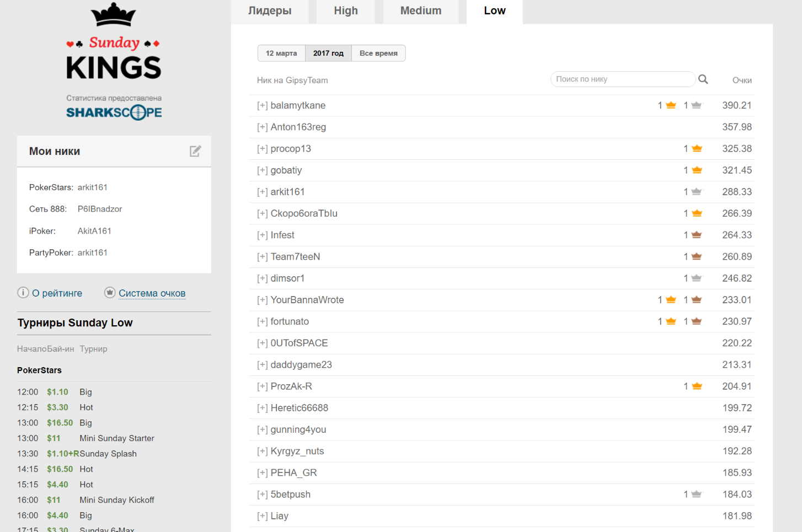Click the 5betpush nickname
Viewport: 802px width, 532px height.
pyautogui.click(x=291, y=495)
